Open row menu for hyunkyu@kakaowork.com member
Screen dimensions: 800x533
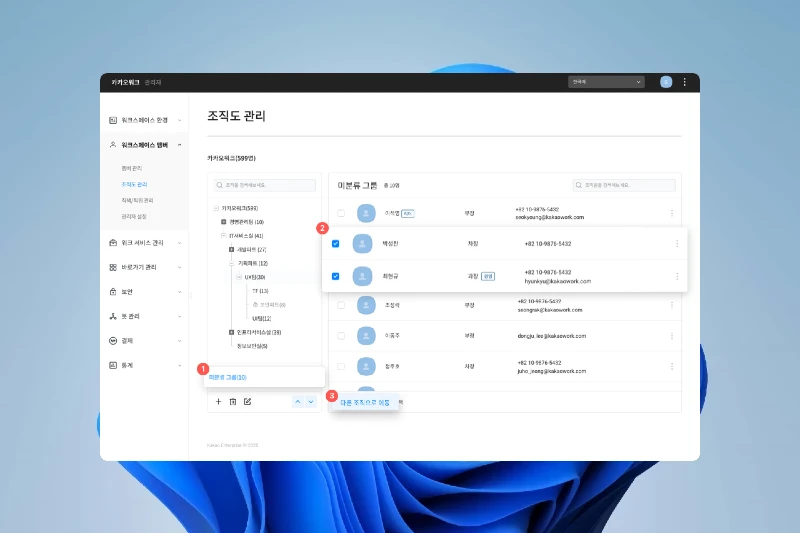click(x=677, y=276)
